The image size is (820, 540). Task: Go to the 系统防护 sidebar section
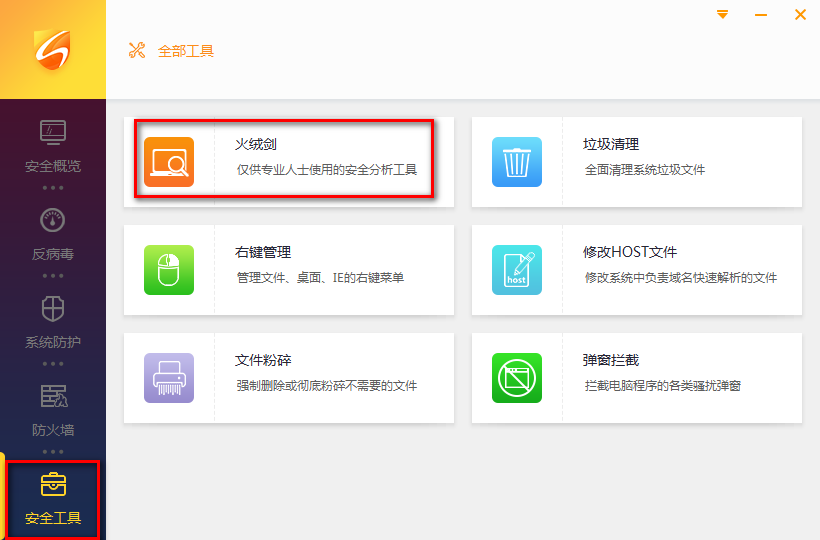(x=53, y=322)
